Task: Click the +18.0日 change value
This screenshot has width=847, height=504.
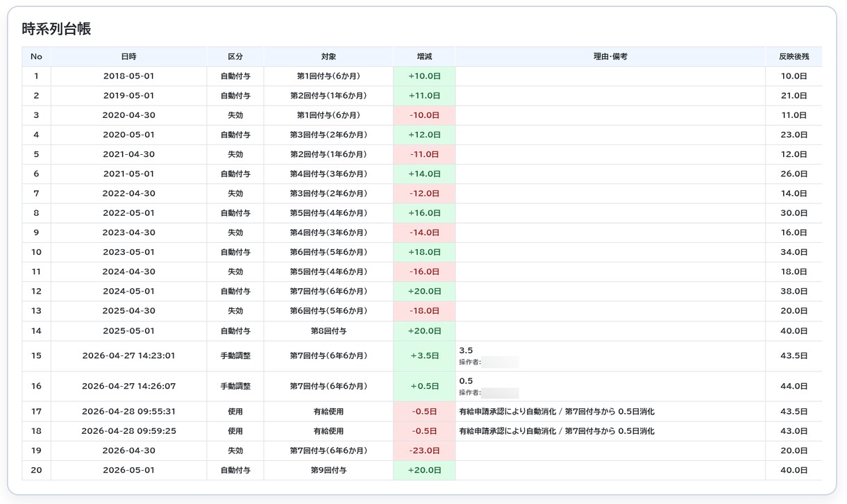Action: (424, 252)
